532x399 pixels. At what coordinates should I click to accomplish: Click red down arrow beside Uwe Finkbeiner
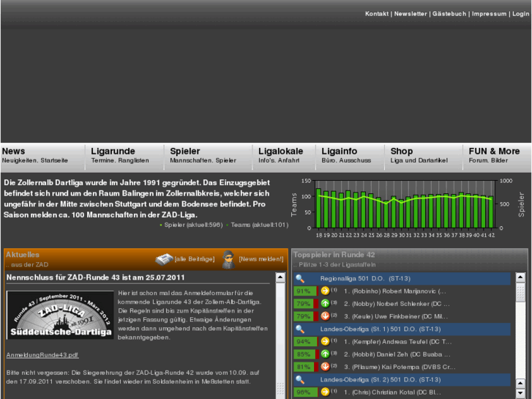tap(325, 316)
